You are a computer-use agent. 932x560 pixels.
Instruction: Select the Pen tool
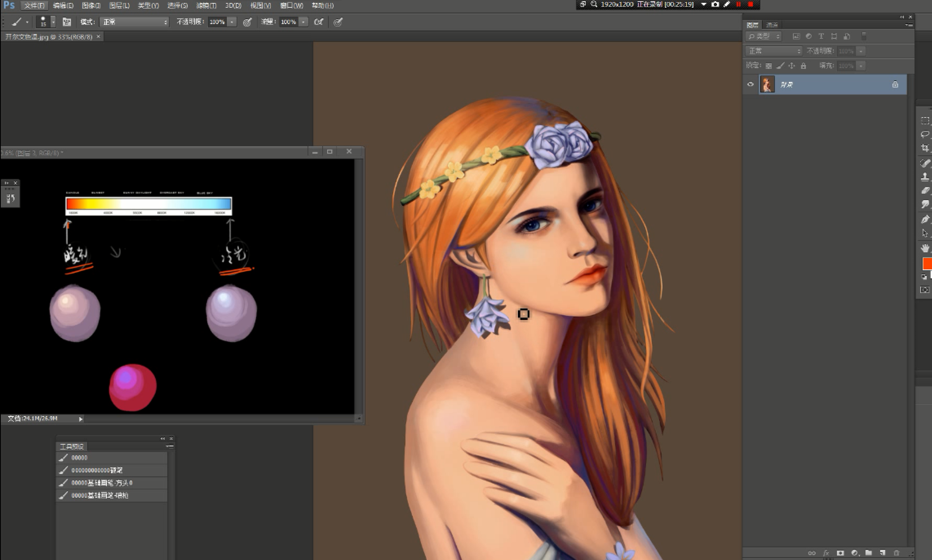click(925, 219)
